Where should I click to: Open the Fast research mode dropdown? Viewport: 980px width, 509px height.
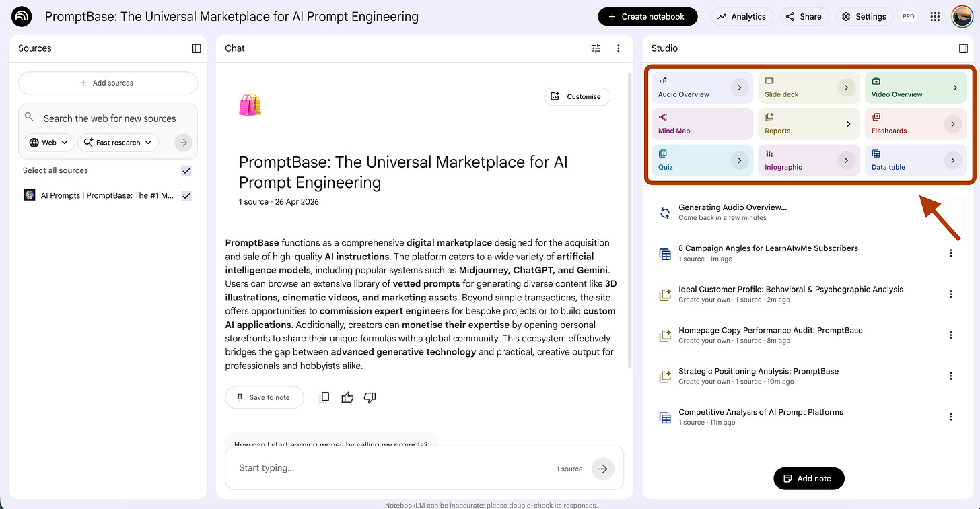tap(118, 143)
